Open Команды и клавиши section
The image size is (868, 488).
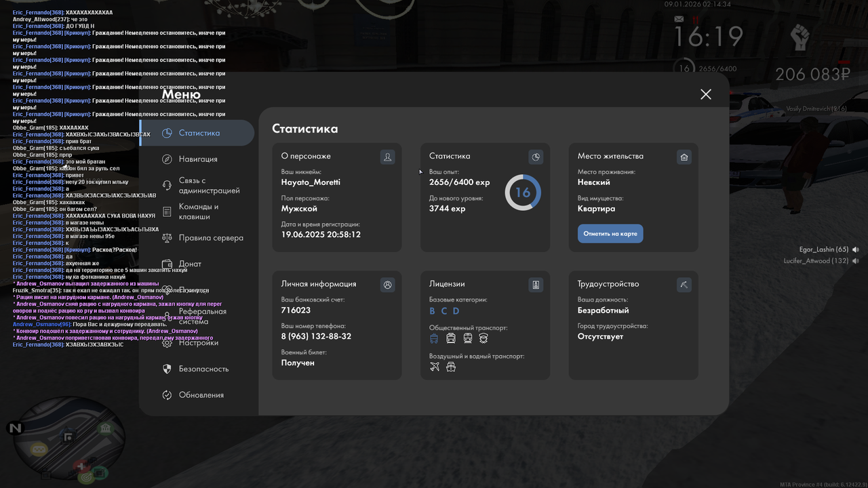tap(199, 211)
